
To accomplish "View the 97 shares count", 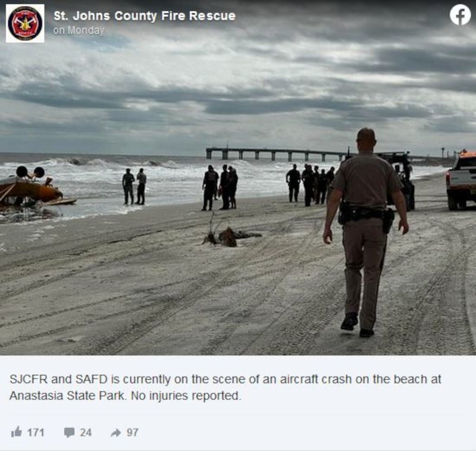I will coord(132,432).
